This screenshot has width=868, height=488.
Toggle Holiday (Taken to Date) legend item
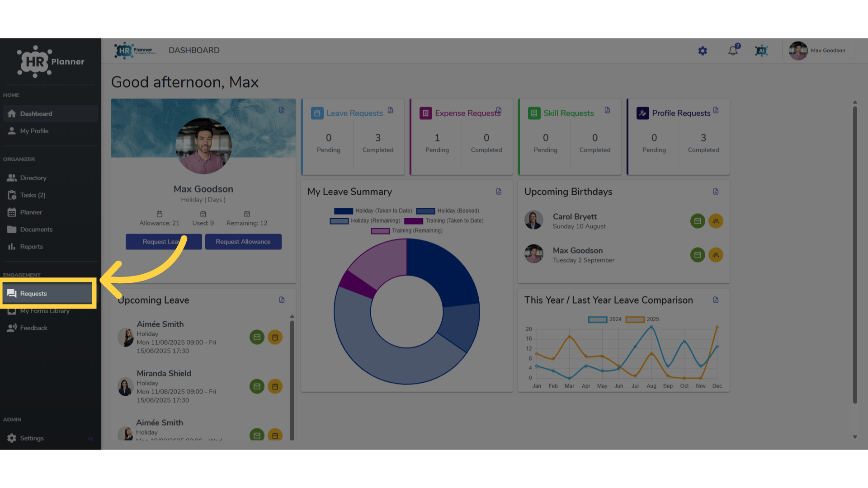tap(373, 211)
